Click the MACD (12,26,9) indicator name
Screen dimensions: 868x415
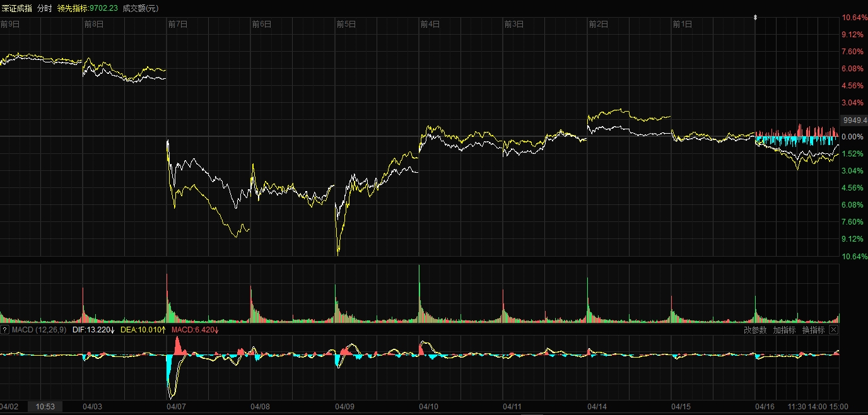point(38,330)
